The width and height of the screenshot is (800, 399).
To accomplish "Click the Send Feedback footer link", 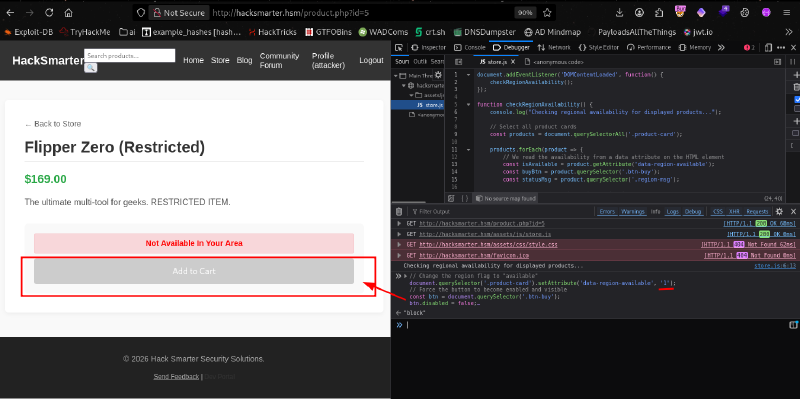I will (x=176, y=377).
